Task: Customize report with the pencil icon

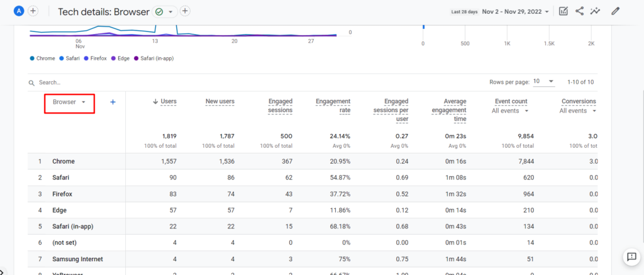Action: point(615,11)
